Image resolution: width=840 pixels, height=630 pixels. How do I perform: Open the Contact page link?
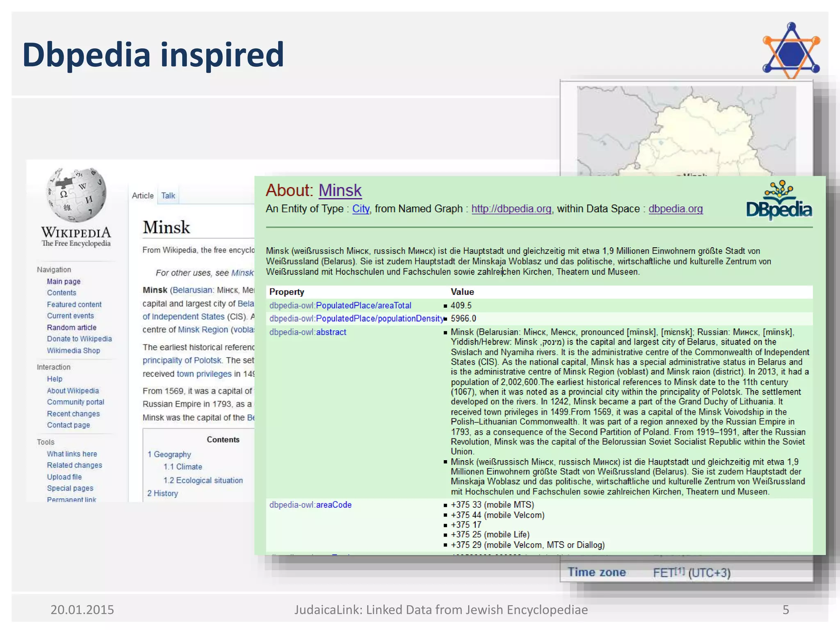pyautogui.click(x=68, y=425)
